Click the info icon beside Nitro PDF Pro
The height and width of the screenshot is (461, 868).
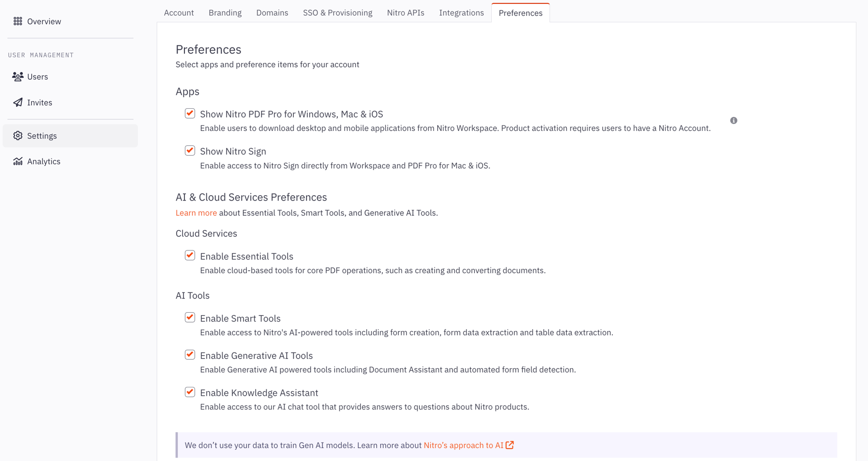[733, 121]
